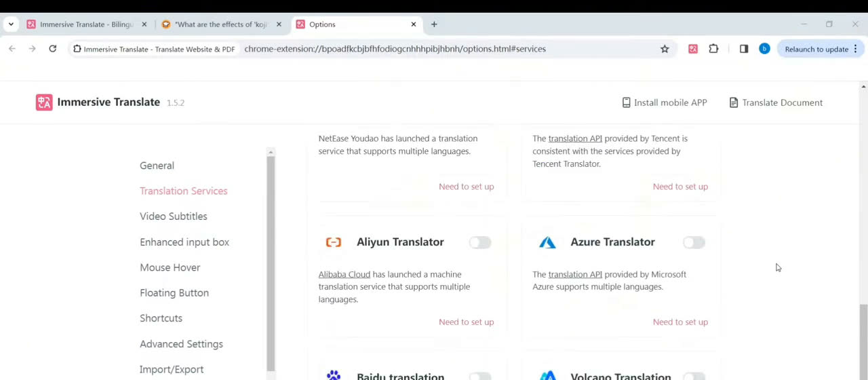Open Shortcuts settings
This screenshot has height=380, width=868.
coord(161,318)
